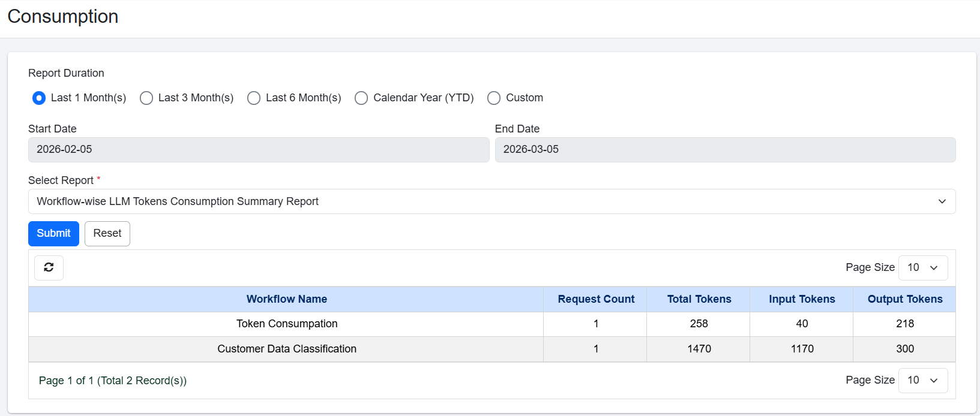This screenshot has height=416, width=980.
Task: Click the Reset button
Action: click(x=107, y=233)
